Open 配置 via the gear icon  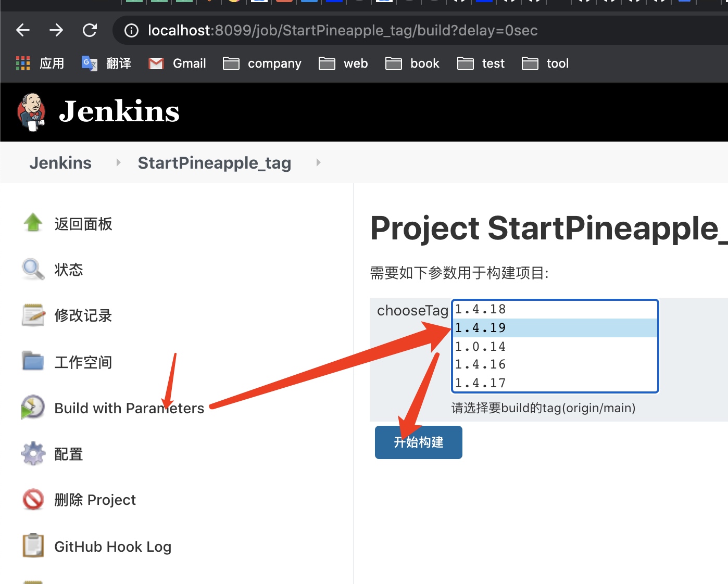click(x=32, y=452)
